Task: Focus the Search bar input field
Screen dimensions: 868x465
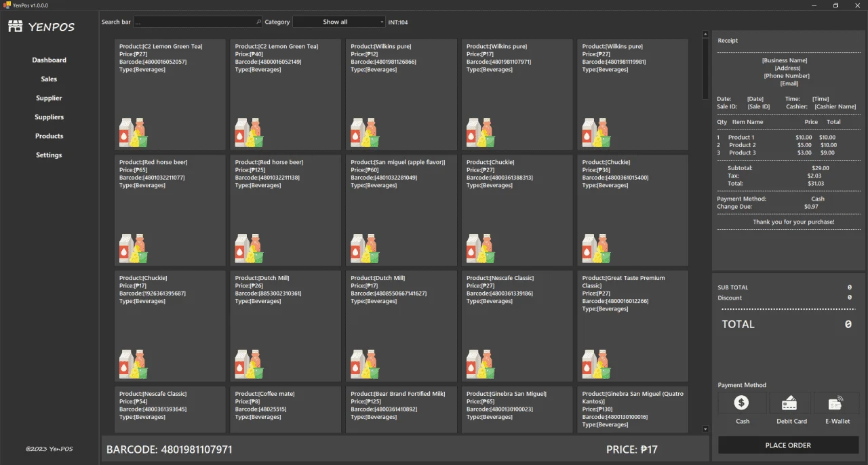Action: click(x=197, y=22)
